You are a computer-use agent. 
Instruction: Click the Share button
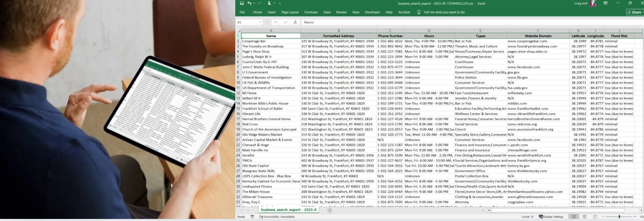(635, 12)
